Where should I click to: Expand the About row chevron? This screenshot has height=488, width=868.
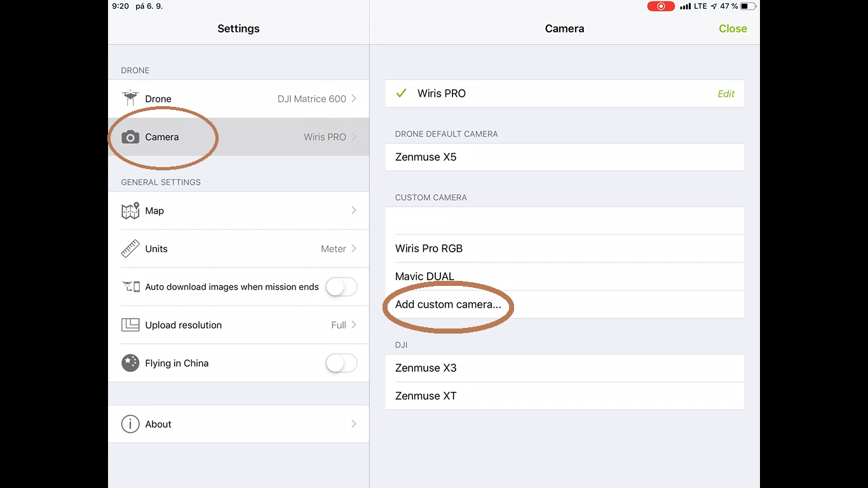pos(354,424)
